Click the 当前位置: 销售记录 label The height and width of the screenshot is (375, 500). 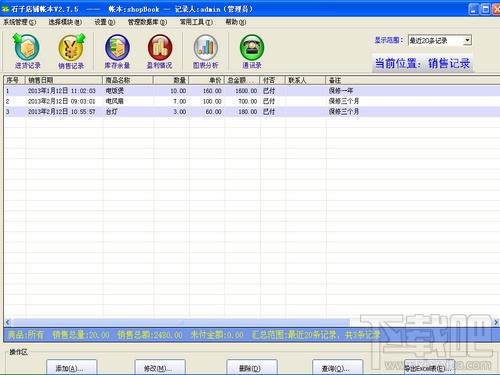point(422,63)
